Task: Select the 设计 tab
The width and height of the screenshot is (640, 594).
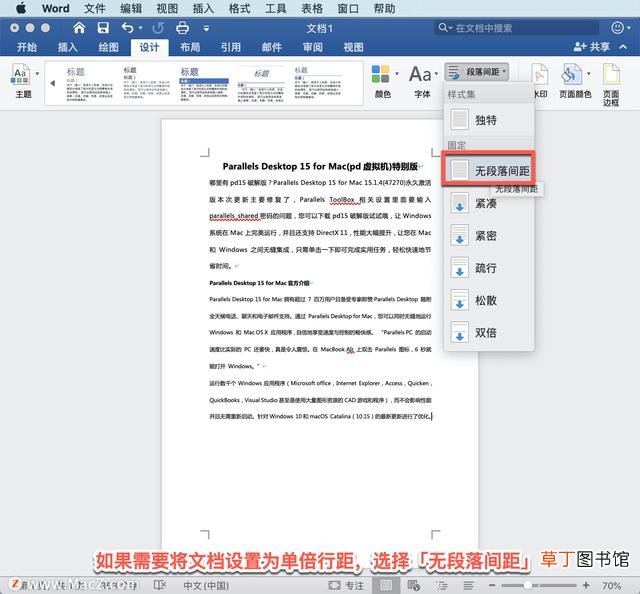Action: tap(149, 47)
